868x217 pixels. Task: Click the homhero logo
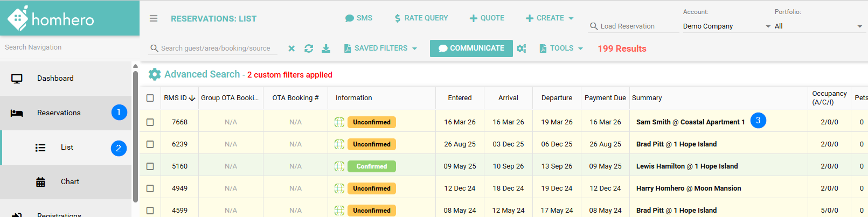[x=51, y=19]
